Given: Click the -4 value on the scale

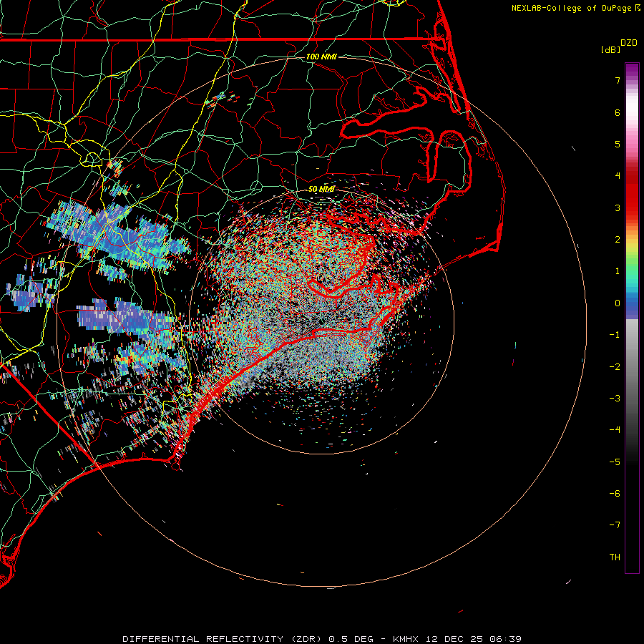Looking at the screenshot, I should pyautogui.click(x=615, y=430).
